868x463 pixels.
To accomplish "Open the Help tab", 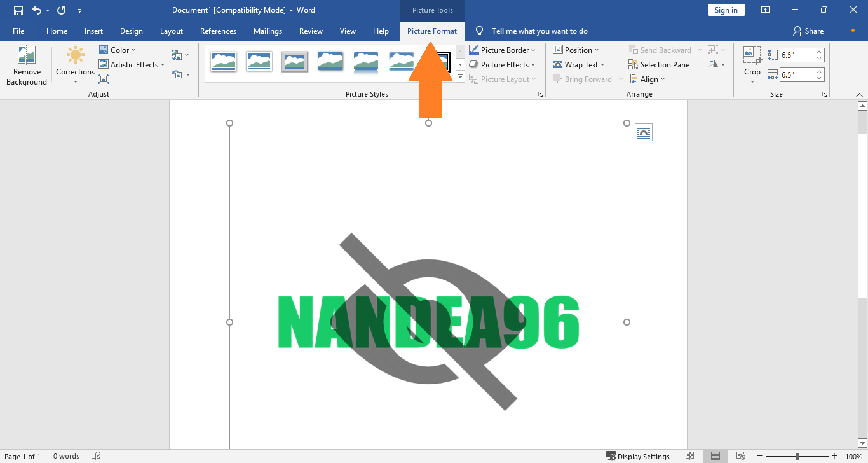I will point(381,31).
